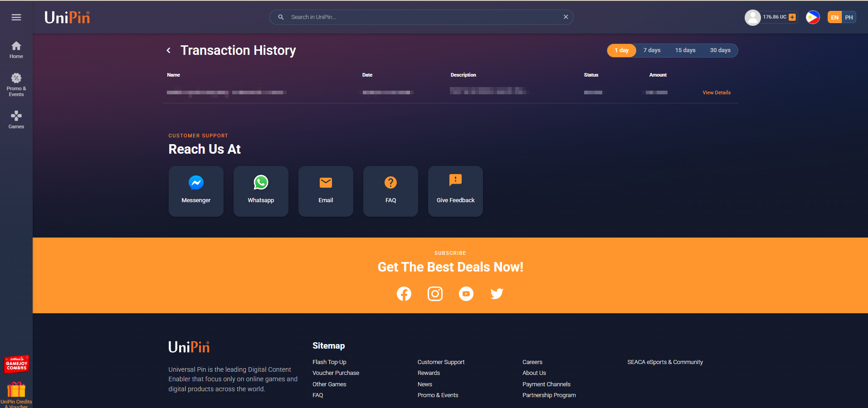Click the Status column header
The image size is (868, 408).
click(591, 75)
